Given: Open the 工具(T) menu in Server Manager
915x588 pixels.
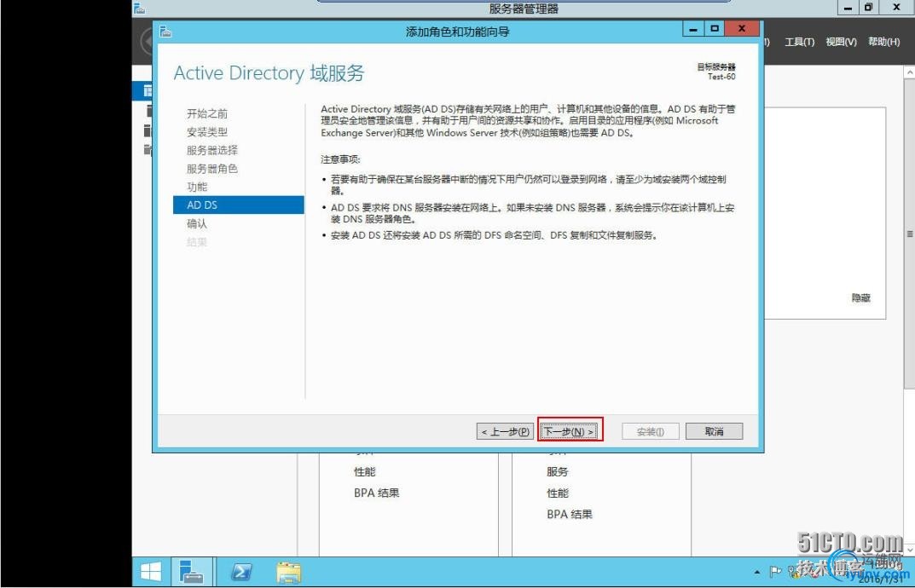Looking at the screenshot, I should click(800, 42).
